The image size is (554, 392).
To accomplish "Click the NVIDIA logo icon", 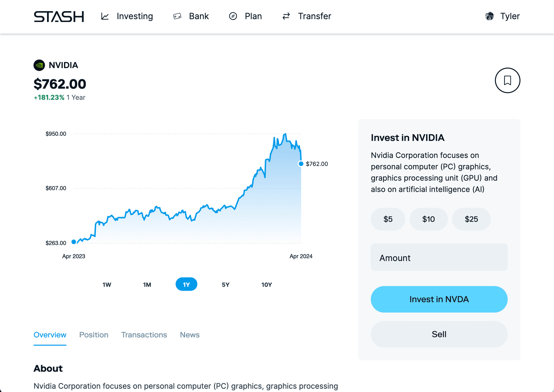I will point(39,65).
